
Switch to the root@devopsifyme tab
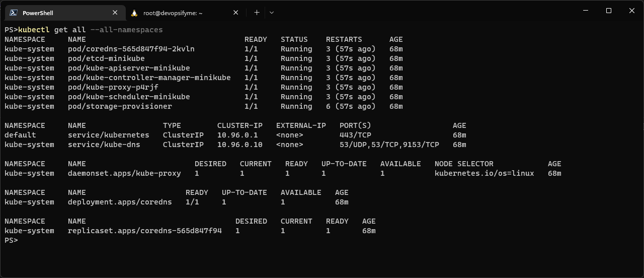[185, 13]
